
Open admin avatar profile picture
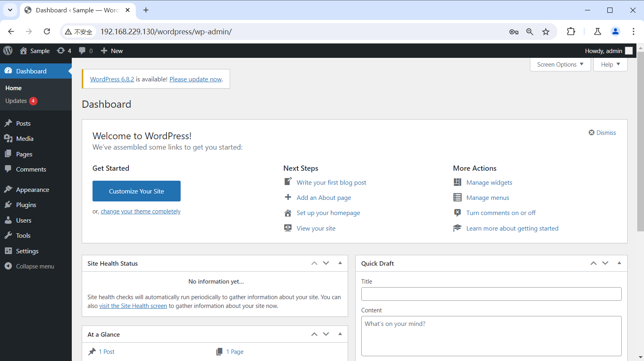coord(629,51)
